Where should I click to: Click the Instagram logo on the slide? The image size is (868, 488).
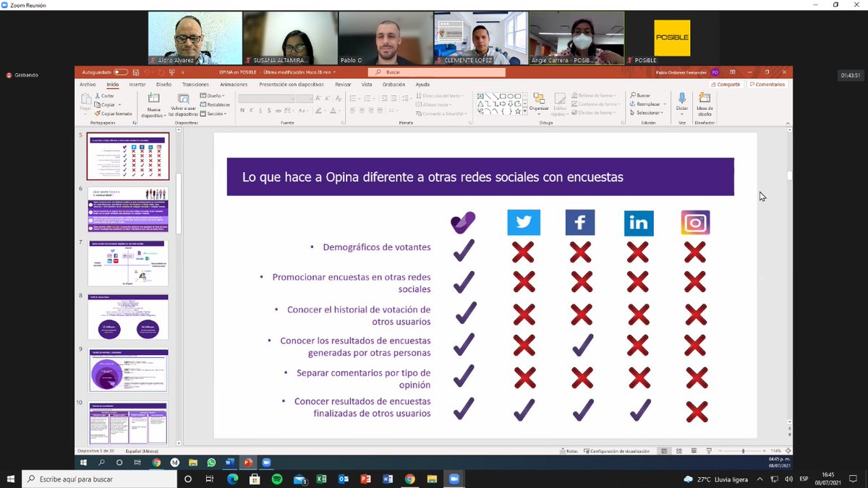click(x=695, y=223)
